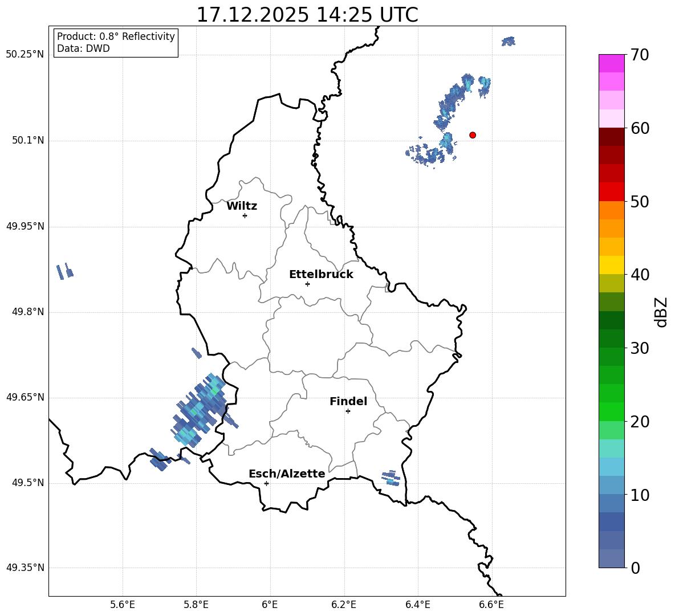Click the colorbar's 30 tick label
675x616 pixels.
[x=640, y=348]
